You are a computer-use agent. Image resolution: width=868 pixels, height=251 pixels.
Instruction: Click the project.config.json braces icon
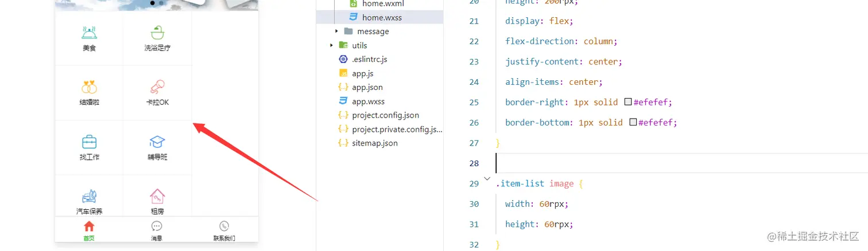tap(343, 115)
